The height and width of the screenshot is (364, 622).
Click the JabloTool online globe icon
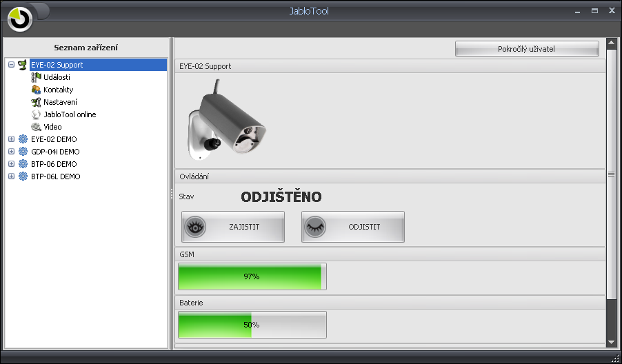click(x=36, y=114)
